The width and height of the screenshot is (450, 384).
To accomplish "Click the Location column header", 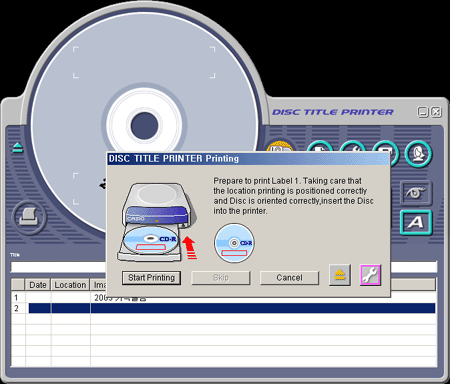I will click(x=70, y=285).
